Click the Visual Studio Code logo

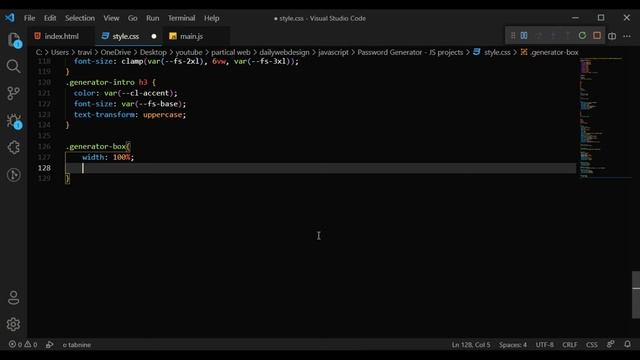coord(10,18)
